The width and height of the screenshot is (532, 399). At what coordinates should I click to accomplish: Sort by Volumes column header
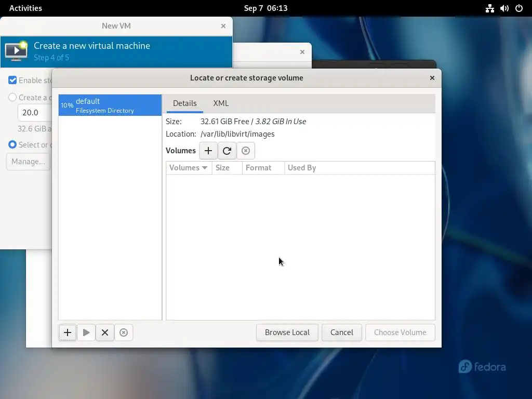189,168
